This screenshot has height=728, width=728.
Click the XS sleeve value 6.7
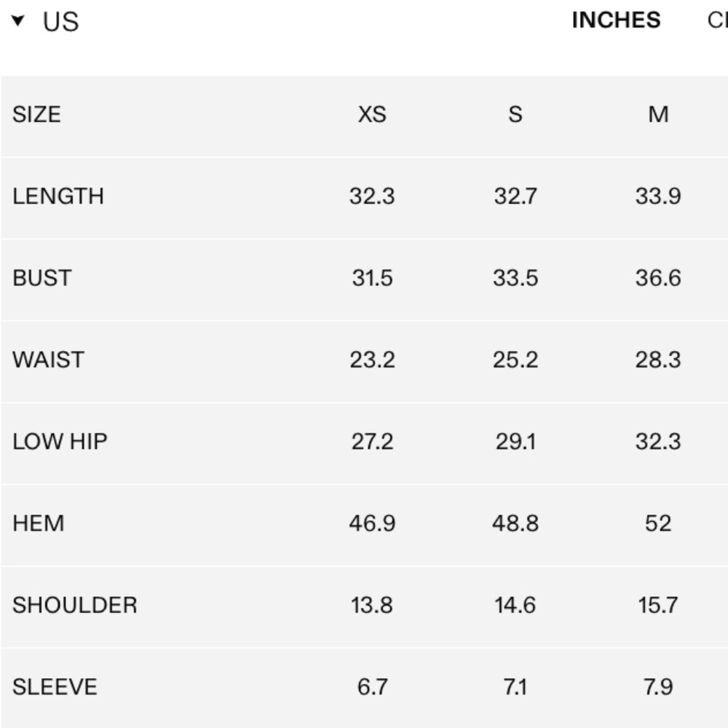coord(372,687)
